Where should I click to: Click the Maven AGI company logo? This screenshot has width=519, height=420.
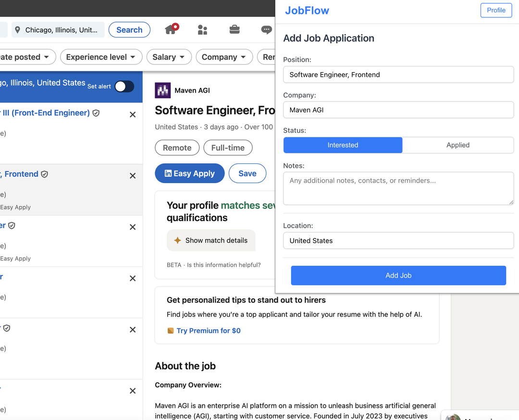pyautogui.click(x=163, y=90)
